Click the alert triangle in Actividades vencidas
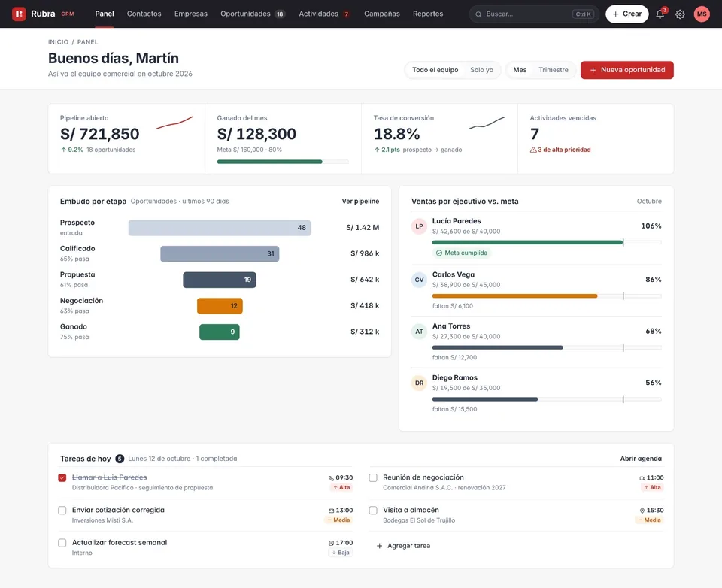Image resolution: width=722 pixels, height=588 pixels. pos(533,150)
